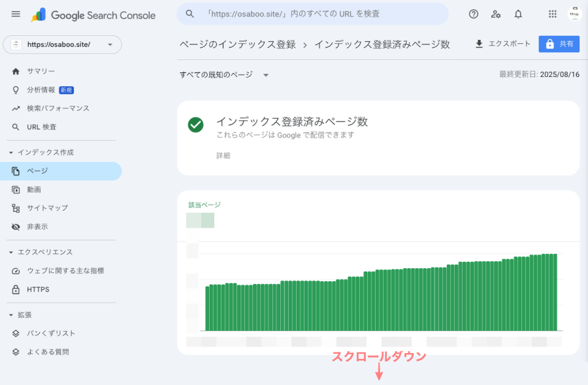Image resolution: width=588 pixels, height=385 pixels.
Task: Click the layers icon beside パンくずリスト
Action: 16,333
